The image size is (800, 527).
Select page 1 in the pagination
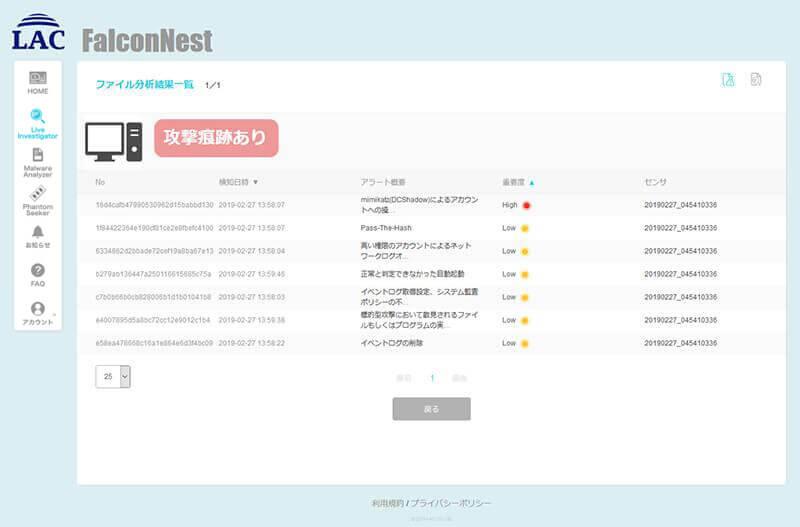click(432, 378)
